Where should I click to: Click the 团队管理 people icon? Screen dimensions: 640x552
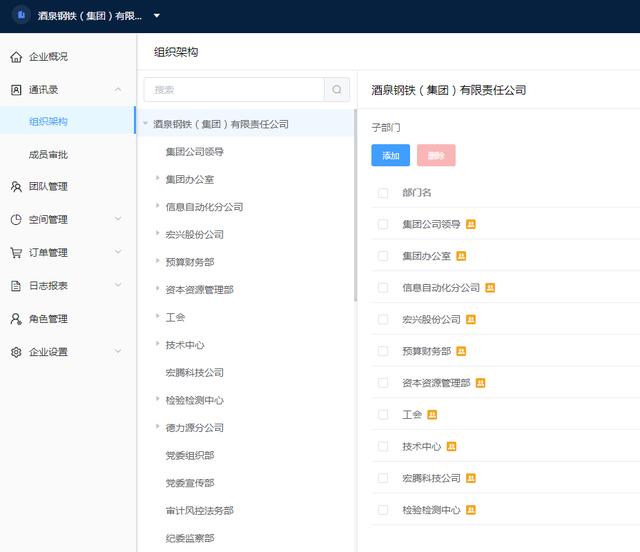click(x=16, y=187)
